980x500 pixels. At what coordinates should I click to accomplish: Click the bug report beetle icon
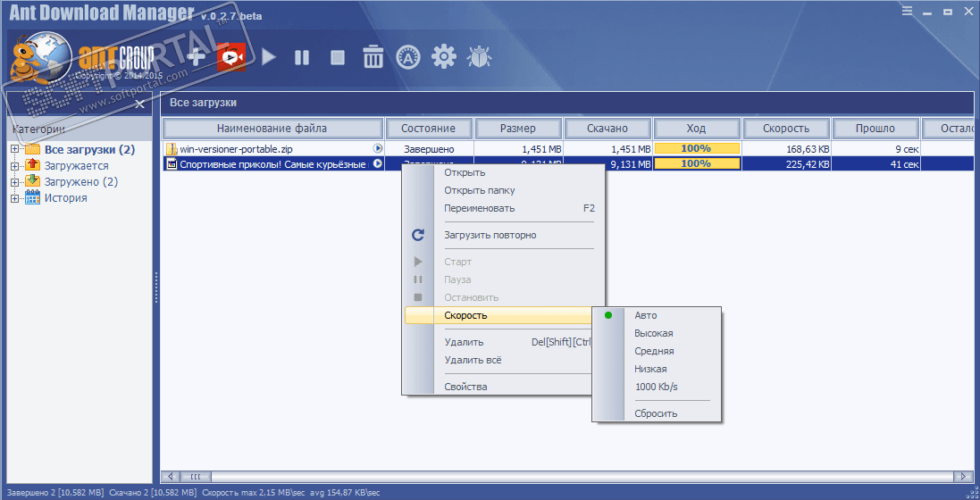click(x=480, y=57)
